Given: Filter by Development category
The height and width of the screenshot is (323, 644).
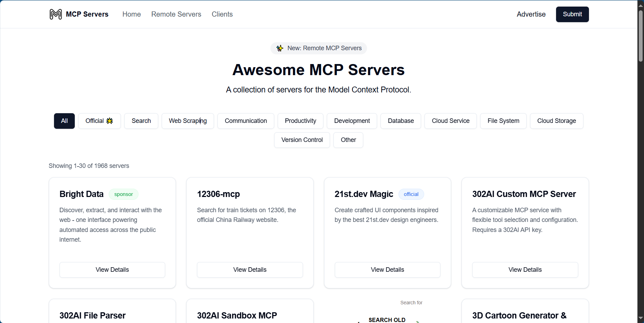Looking at the screenshot, I should coord(352,121).
